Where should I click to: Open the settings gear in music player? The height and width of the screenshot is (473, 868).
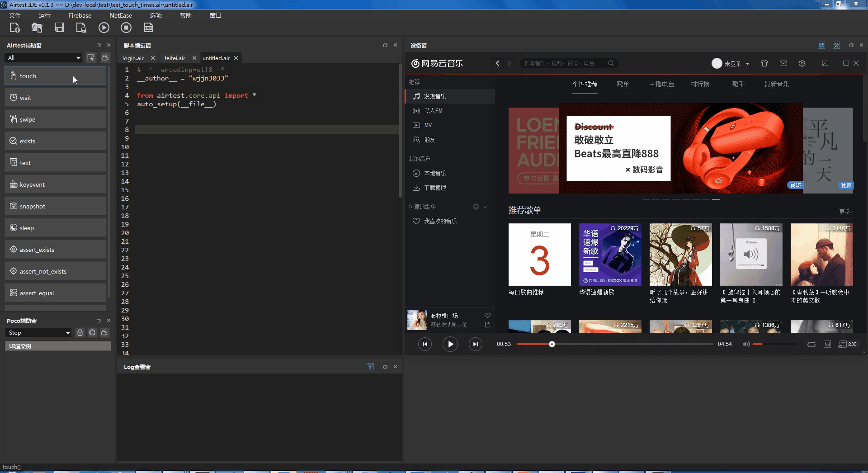pyautogui.click(x=802, y=63)
